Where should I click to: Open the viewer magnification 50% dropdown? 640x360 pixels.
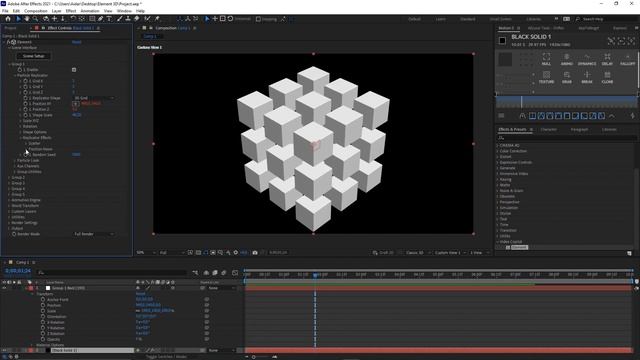point(146,253)
